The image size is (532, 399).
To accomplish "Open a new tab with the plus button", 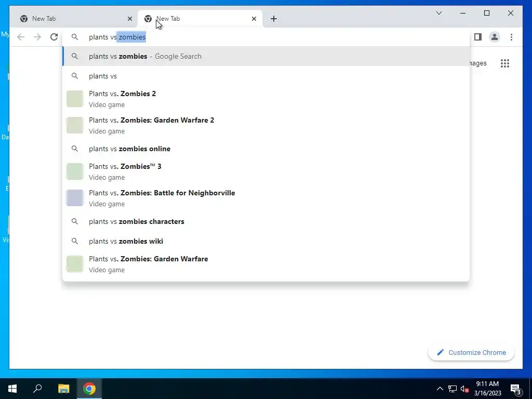I will tap(274, 19).
